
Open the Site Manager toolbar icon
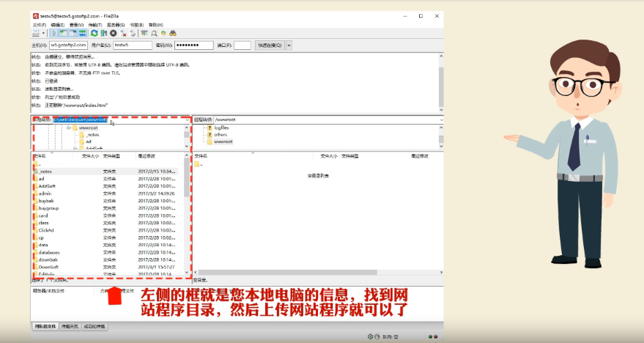pos(36,33)
